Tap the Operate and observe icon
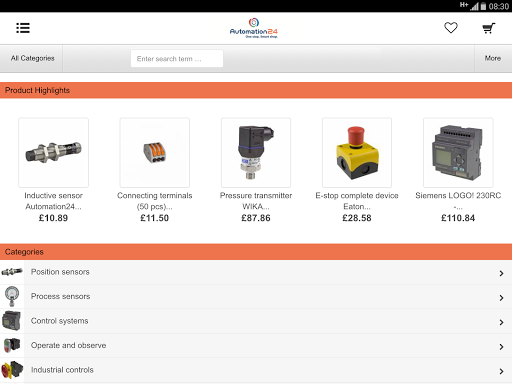This screenshot has height=384, width=512. click(12, 345)
